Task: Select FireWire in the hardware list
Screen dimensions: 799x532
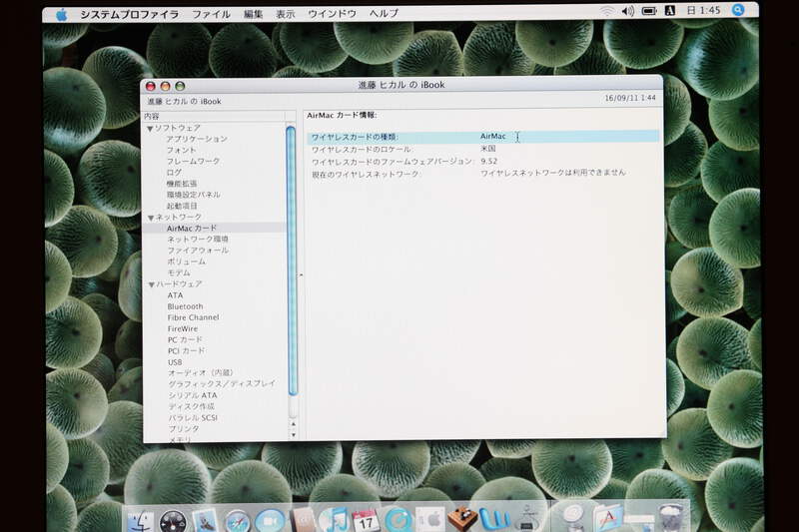Action: click(183, 328)
